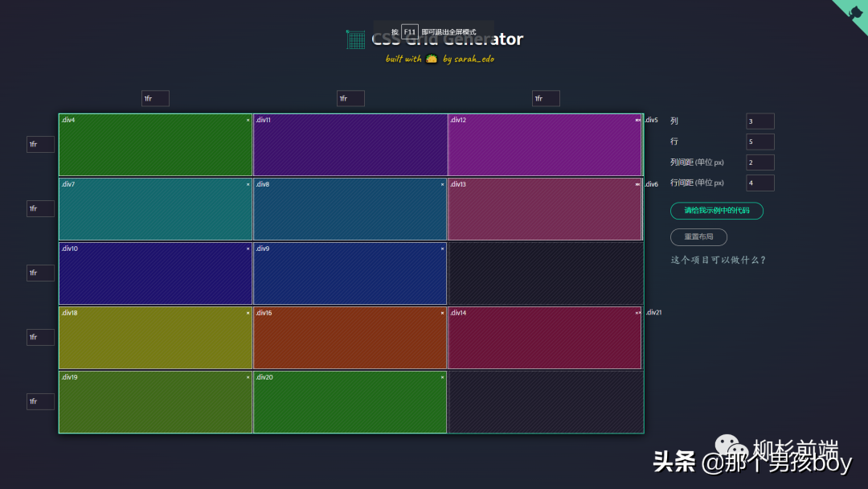Screen dimensions: 868x489
Task: Click the 请给我示例中的代码 button
Action: click(x=716, y=211)
